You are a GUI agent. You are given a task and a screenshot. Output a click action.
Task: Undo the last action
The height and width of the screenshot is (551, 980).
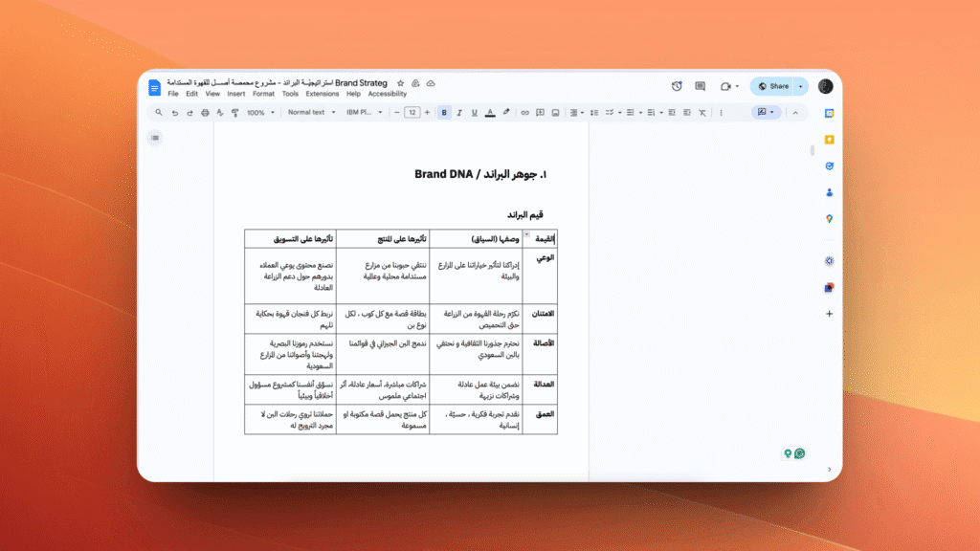(175, 113)
